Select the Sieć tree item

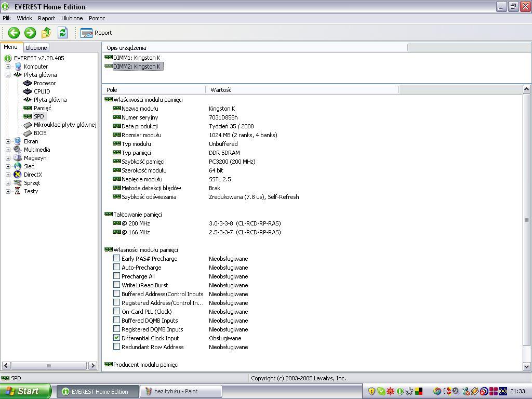(29, 166)
